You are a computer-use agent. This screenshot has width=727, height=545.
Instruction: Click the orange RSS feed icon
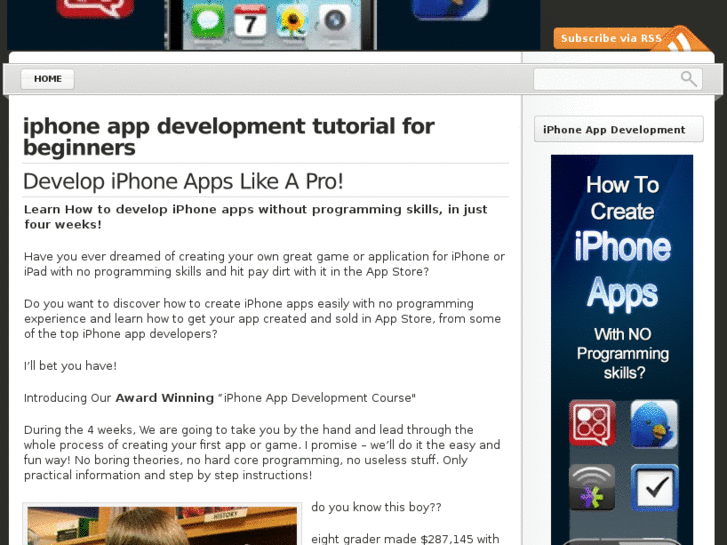(682, 41)
